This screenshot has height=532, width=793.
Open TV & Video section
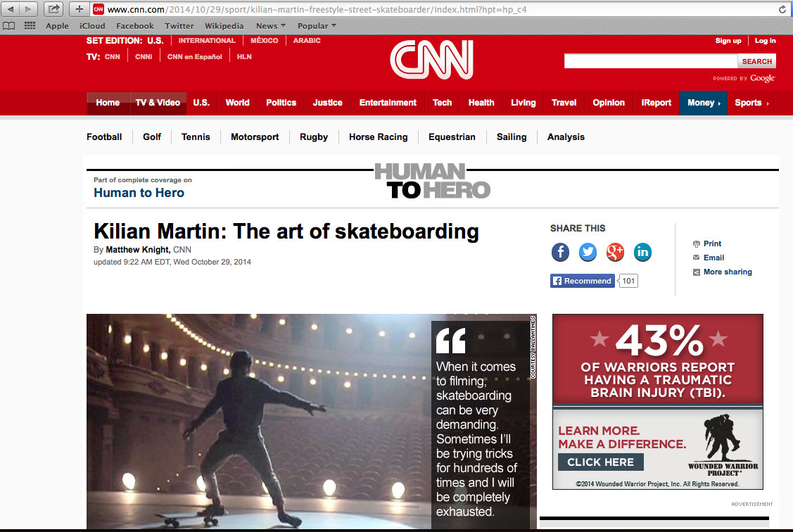pos(158,103)
